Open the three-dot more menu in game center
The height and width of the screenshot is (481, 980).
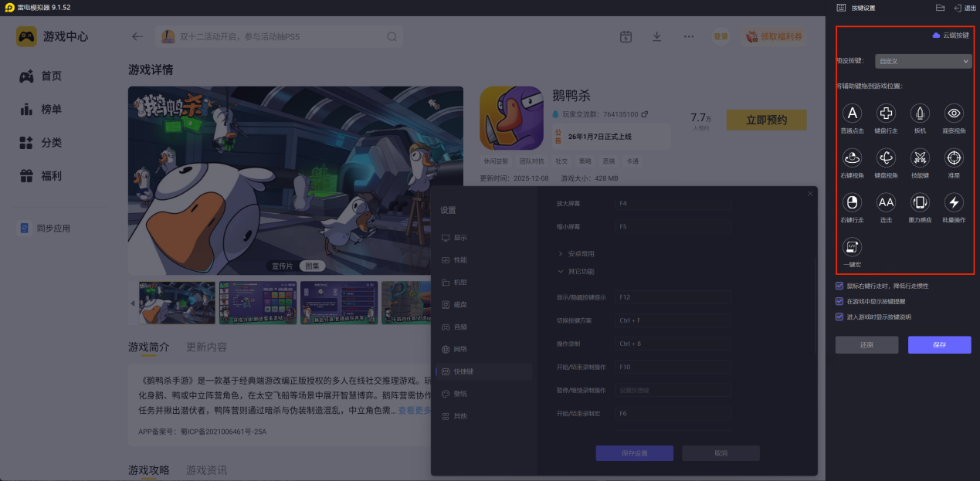689,36
